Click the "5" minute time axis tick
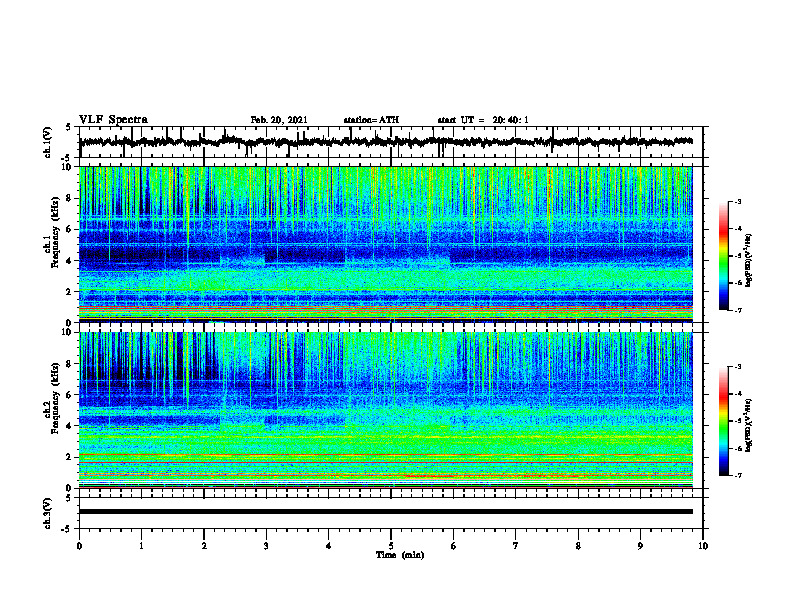Screen dimensions: 792x612 click(391, 546)
